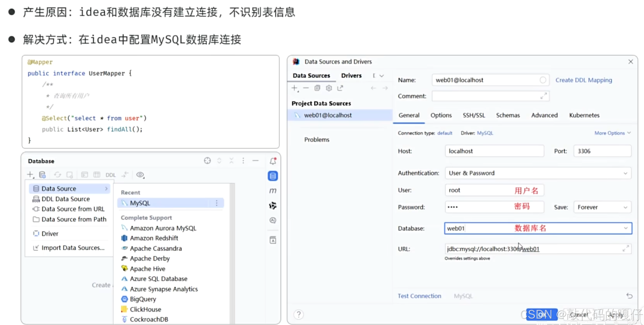
Task: Switch to the Schemas tab
Action: click(508, 115)
